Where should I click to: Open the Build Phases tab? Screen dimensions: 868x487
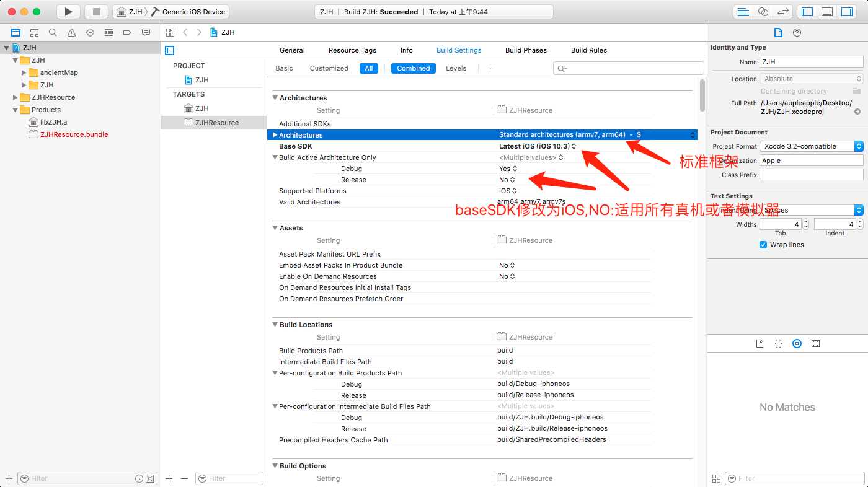(526, 50)
